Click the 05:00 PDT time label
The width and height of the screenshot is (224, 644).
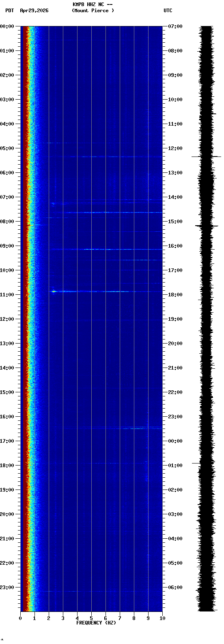click(7, 148)
